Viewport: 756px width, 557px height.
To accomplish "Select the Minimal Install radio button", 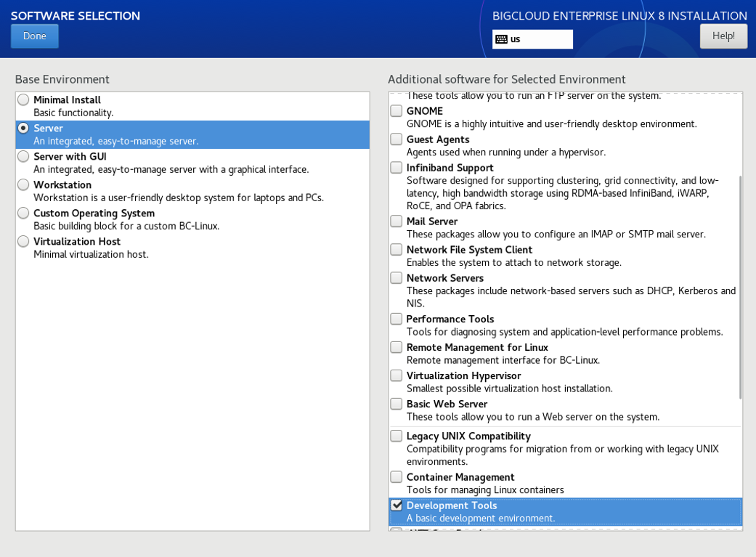I will tap(23, 99).
